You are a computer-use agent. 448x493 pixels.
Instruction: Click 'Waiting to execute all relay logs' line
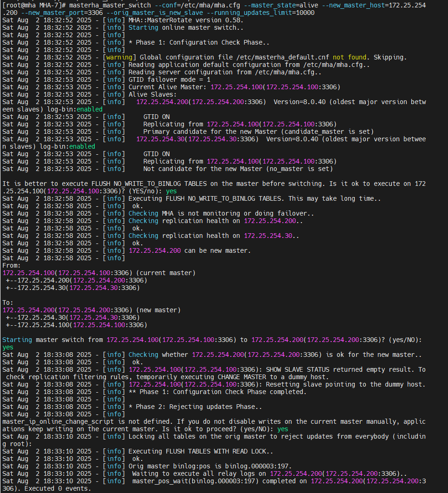coord(270,474)
